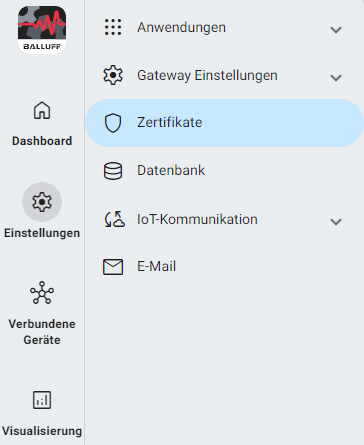Click the Verbundene Geräte label

tap(42, 332)
